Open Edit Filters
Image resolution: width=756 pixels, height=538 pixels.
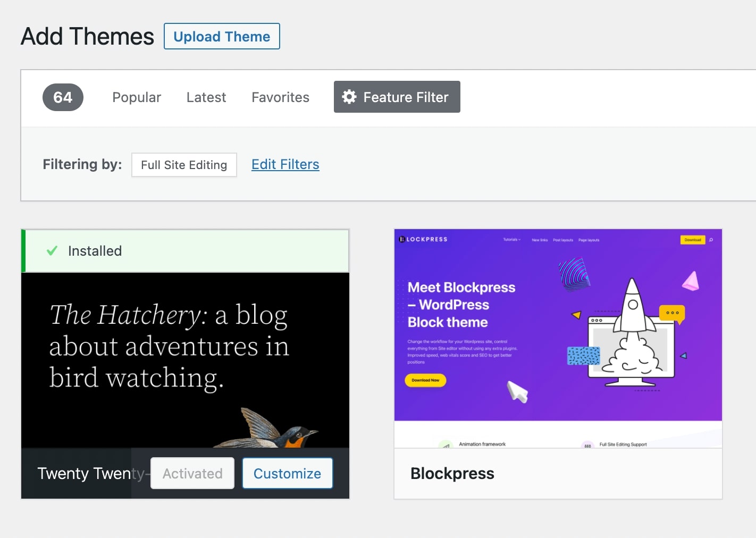[285, 164]
